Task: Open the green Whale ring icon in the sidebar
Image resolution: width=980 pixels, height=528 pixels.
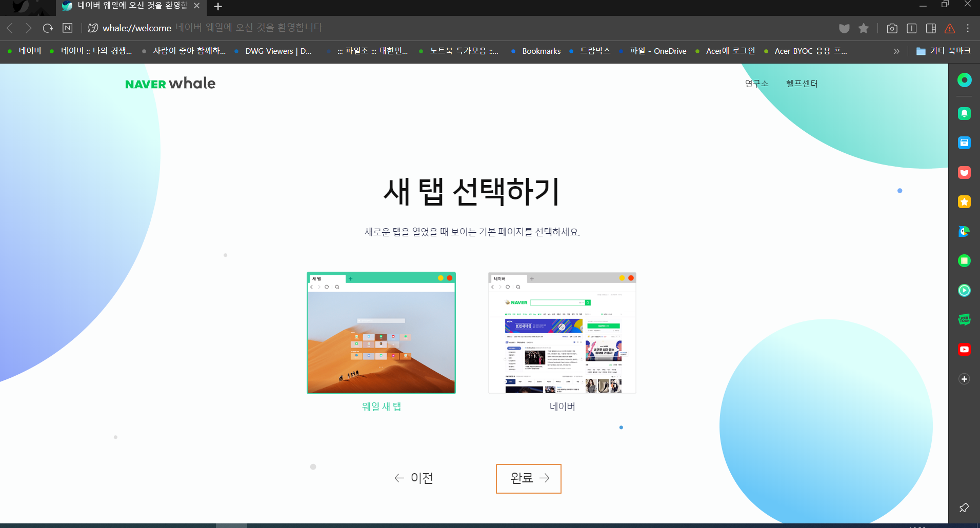Action: point(965,80)
